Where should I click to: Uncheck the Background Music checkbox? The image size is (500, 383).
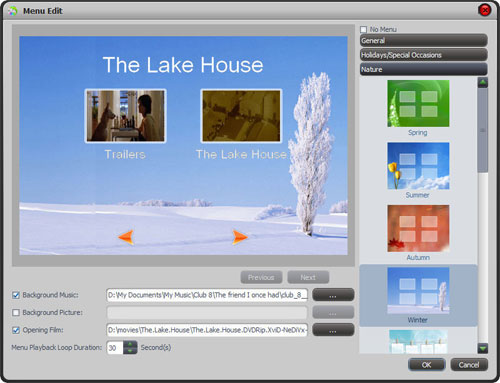pyautogui.click(x=16, y=295)
